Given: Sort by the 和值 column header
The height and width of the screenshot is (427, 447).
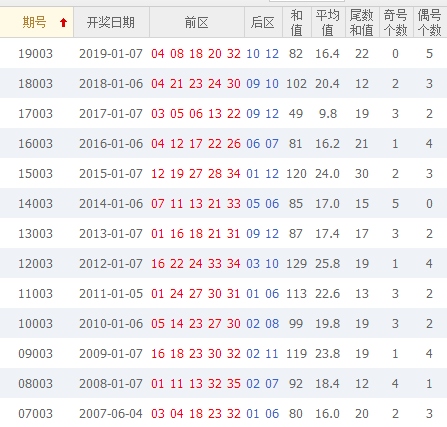Looking at the screenshot, I should coord(297,22).
